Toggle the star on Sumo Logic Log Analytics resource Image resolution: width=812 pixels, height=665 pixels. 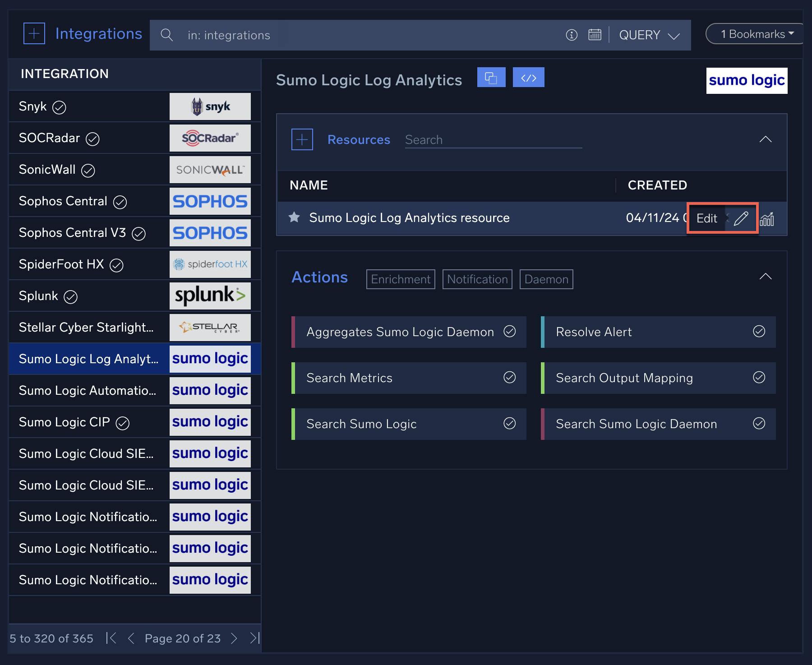point(294,217)
